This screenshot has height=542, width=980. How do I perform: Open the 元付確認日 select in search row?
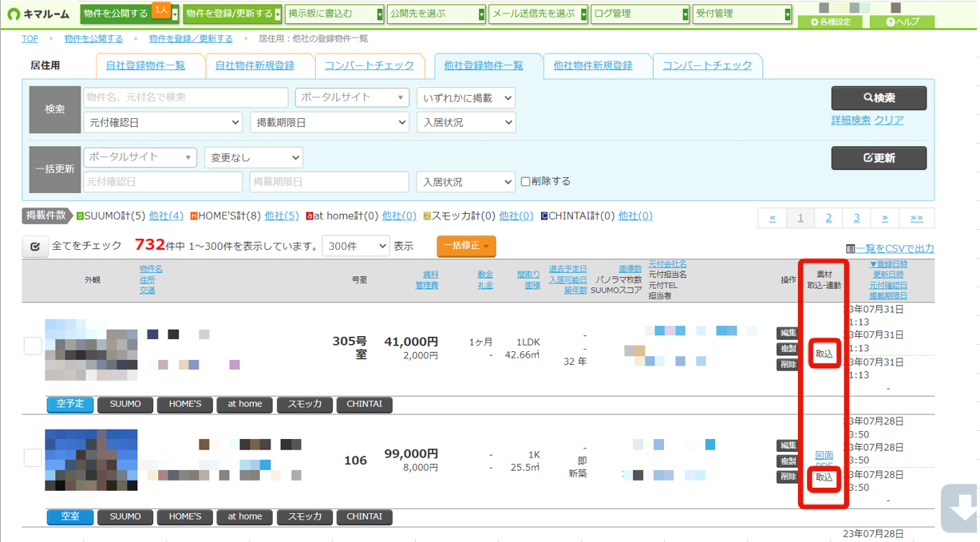(x=163, y=122)
